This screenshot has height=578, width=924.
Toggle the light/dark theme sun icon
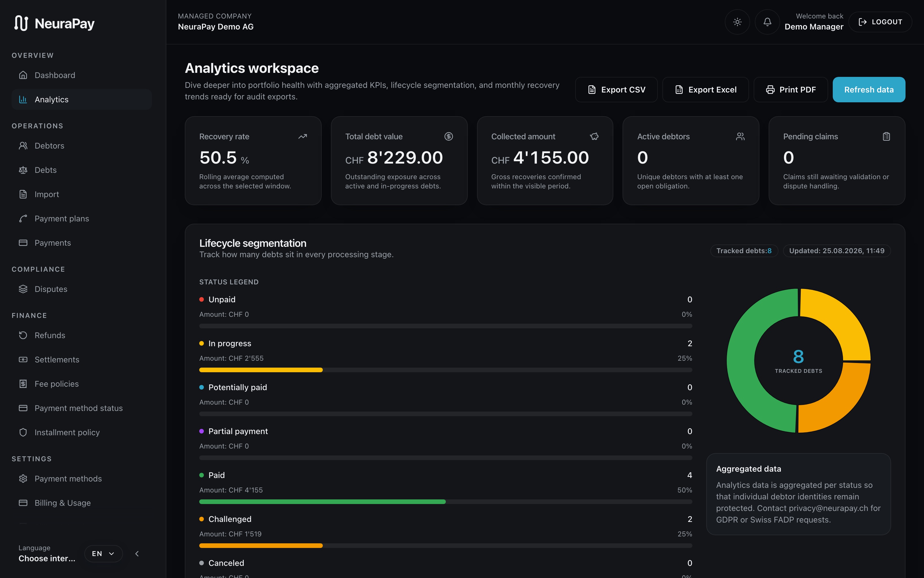pos(737,22)
